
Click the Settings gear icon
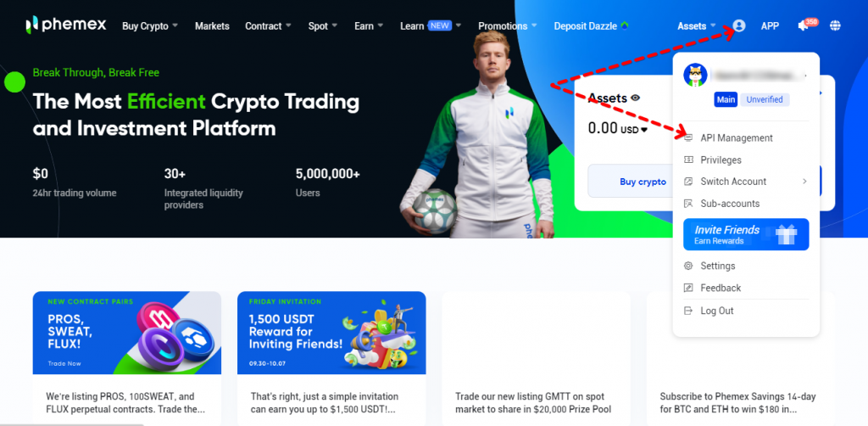coord(688,266)
